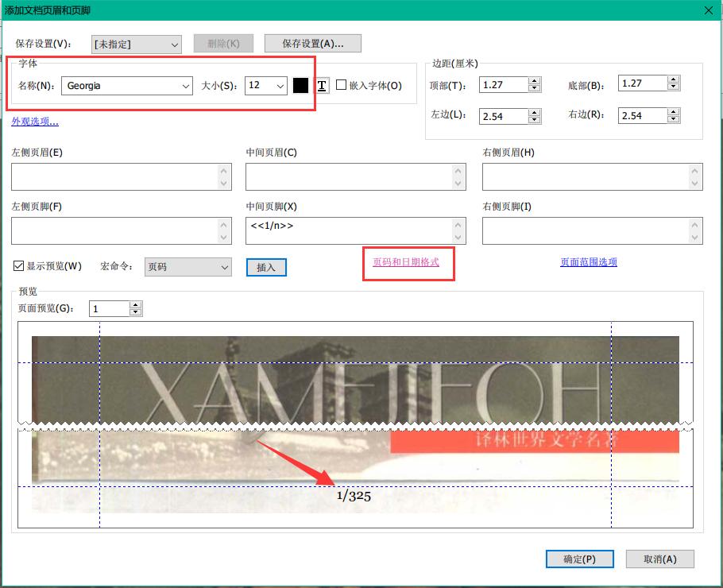
Task: Open the Georgia font name dropdown
Action: click(x=185, y=85)
